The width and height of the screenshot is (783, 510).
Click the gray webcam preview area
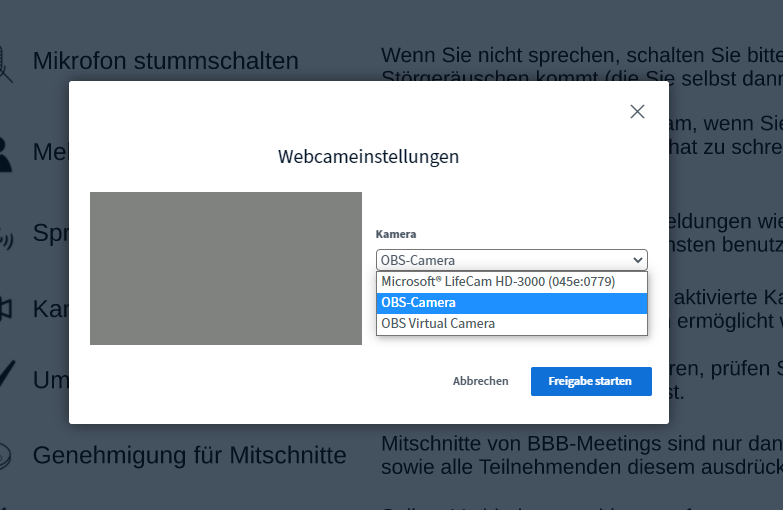coord(225,268)
